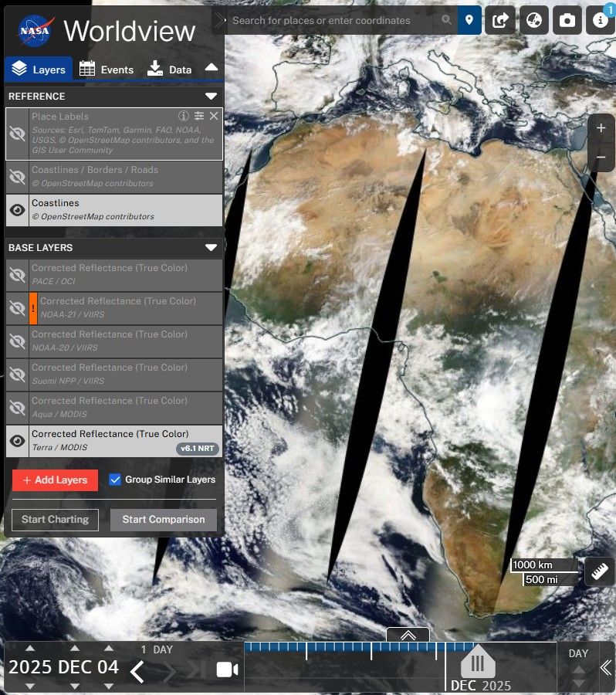Click the search magnifier icon
616x695 pixels.
(x=446, y=20)
